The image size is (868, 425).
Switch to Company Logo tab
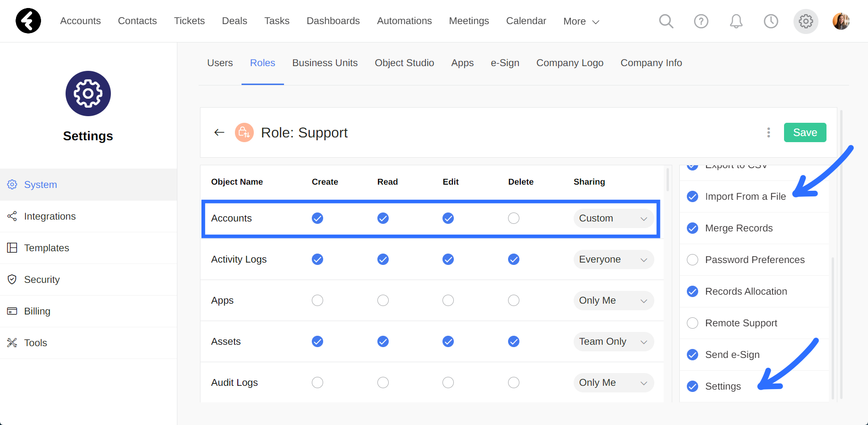pyautogui.click(x=570, y=63)
